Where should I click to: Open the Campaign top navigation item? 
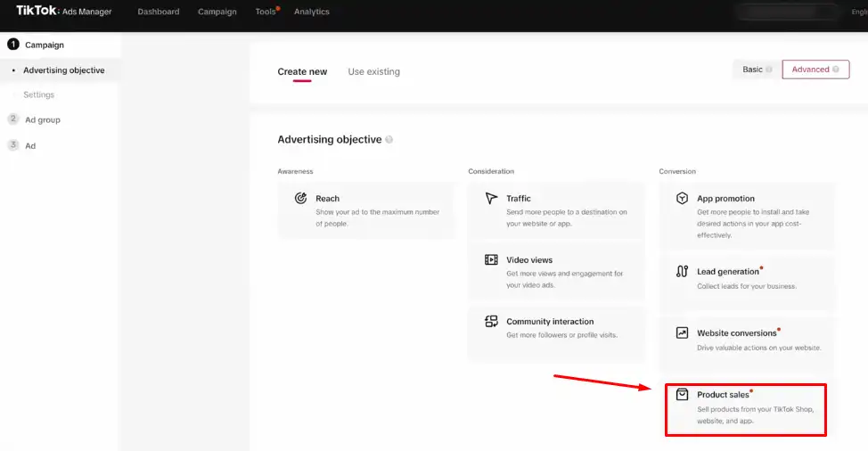point(217,12)
